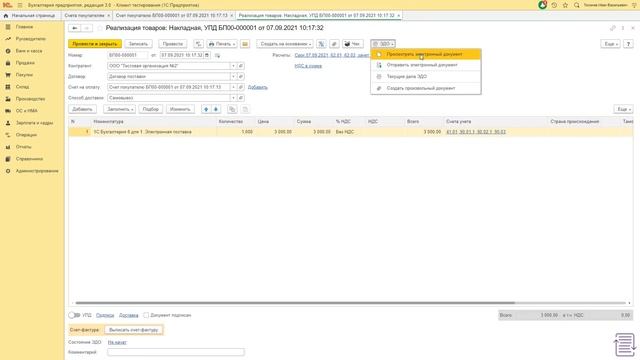Switch to Счета покупателям tab
The height and width of the screenshot is (360, 640).
tap(84, 16)
